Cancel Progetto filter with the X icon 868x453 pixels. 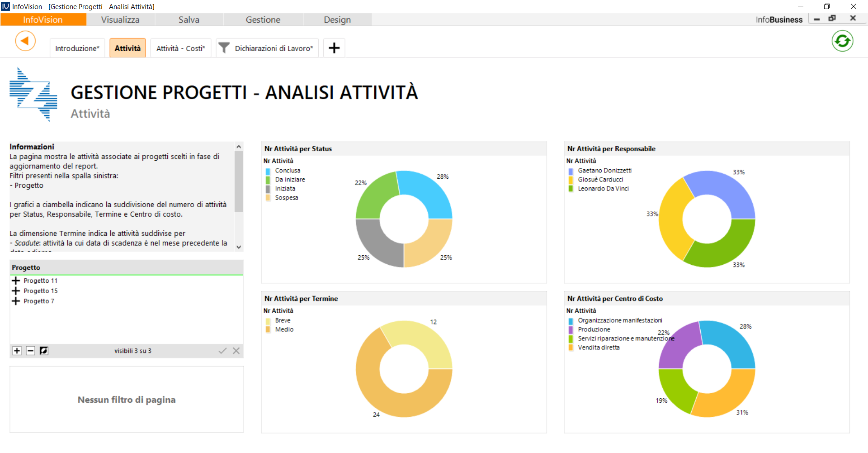point(236,351)
